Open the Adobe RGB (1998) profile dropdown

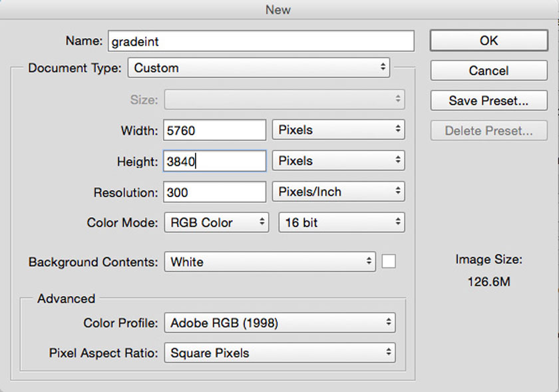[x=279, y=323]
